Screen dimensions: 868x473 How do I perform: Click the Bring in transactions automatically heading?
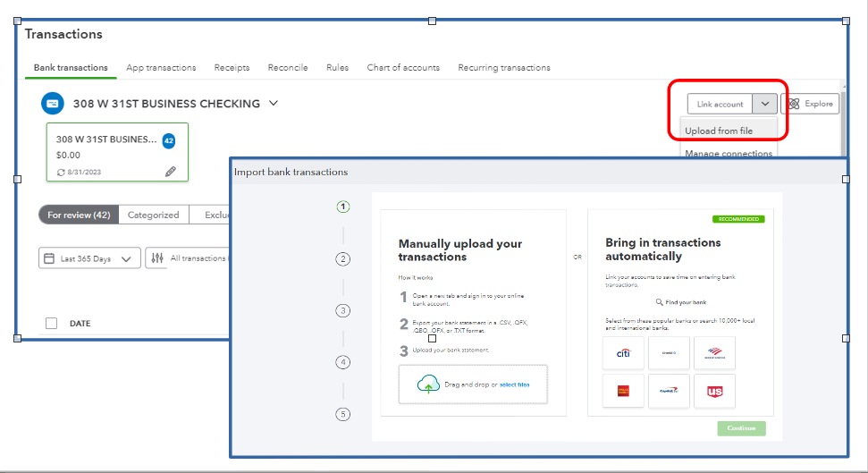tap(662, 249)
